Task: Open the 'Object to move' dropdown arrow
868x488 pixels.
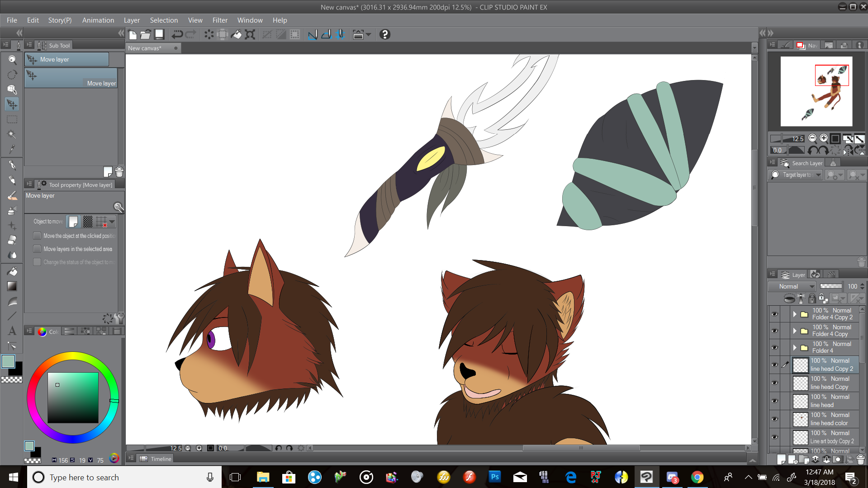Action: 112,222
